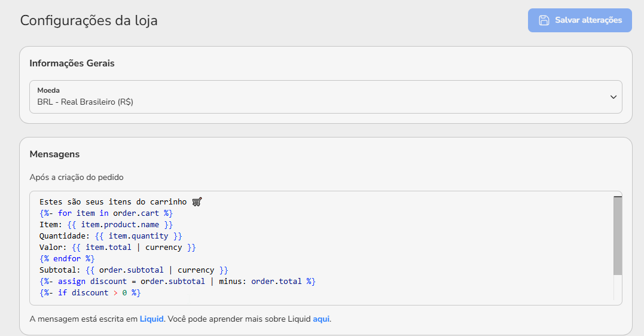Click the 'Mensagens' section heading
The image size is (644, 336).
(x=54, y=154)
